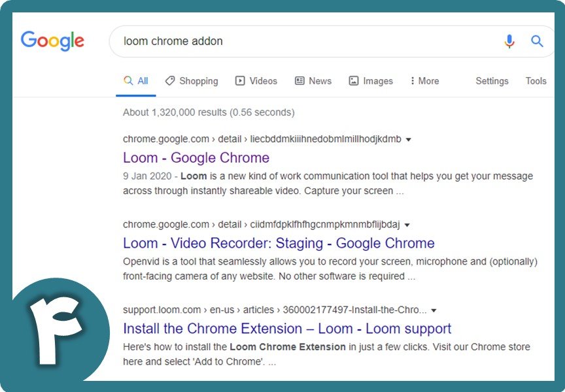Screen dimensions: 565x392
Task: Click the blue search magnifier icon
Action: 537,41
